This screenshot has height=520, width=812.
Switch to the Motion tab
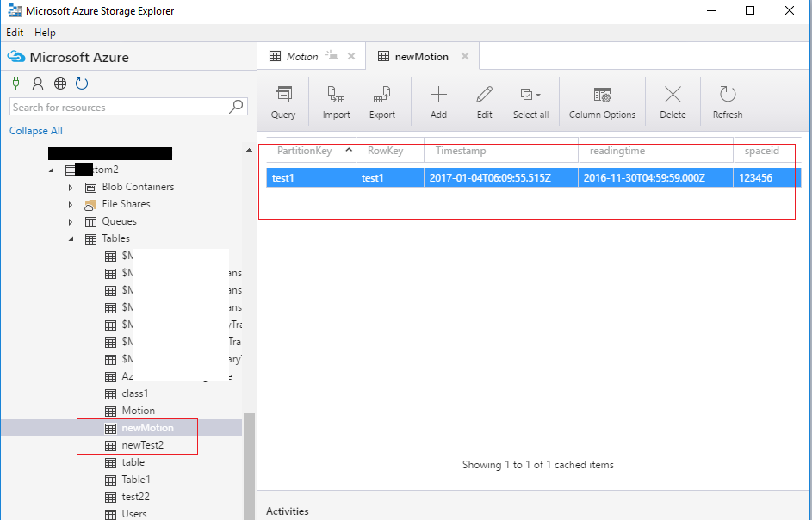(x=302, y=57)
